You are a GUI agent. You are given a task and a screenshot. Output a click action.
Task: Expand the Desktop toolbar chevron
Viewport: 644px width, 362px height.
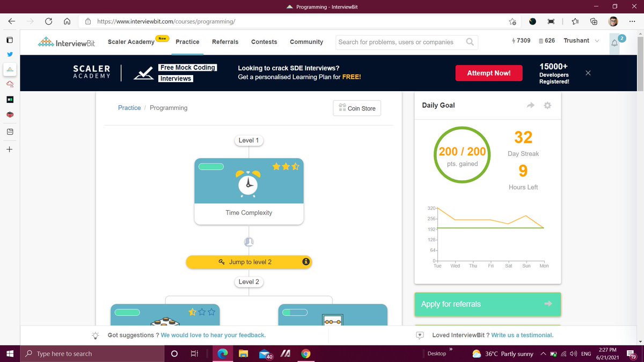click(451, 350)
